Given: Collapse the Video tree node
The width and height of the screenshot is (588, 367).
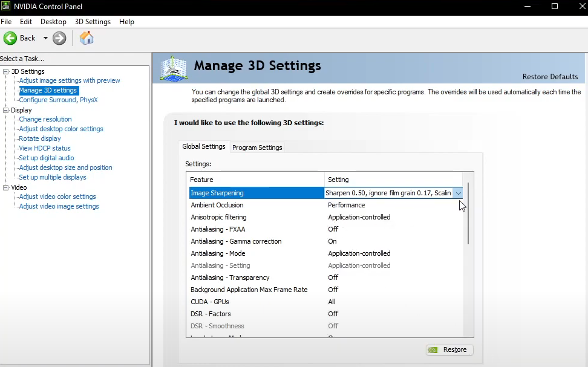Looking at the screenshot, I should tap(5, 187).
